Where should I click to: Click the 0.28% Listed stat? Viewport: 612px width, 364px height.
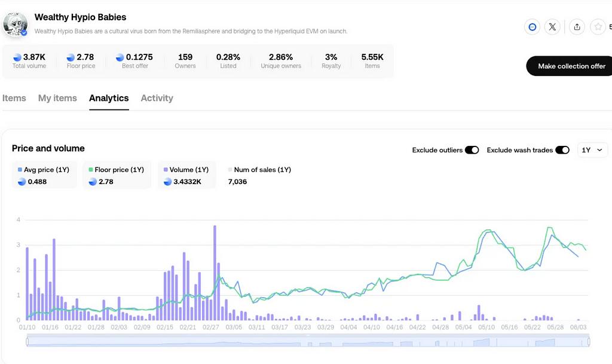(228, 61)
